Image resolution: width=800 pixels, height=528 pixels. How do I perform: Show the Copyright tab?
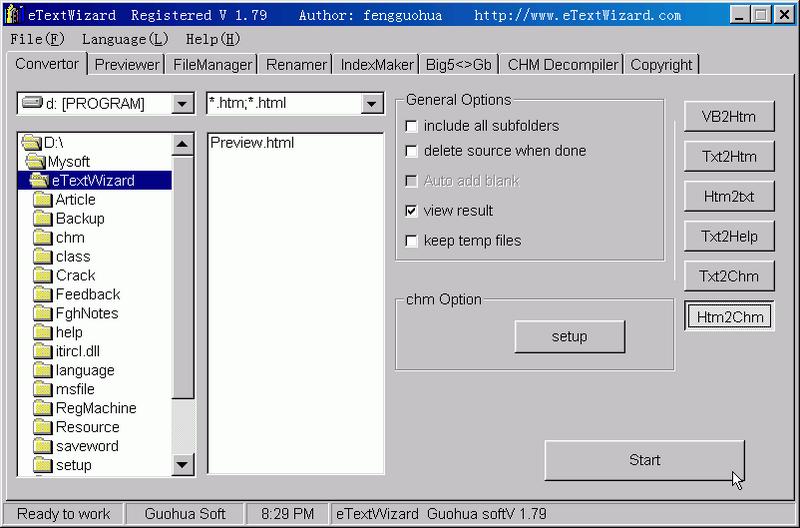[661, 65]
